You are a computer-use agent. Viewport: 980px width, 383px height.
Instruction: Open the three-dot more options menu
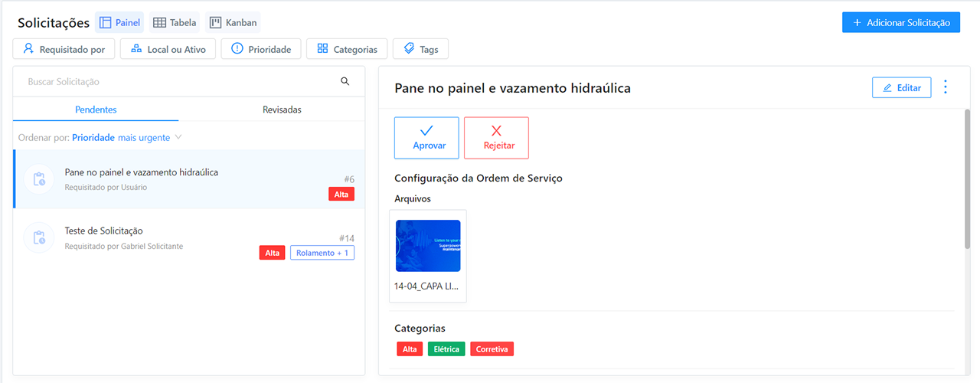(946, 87)
